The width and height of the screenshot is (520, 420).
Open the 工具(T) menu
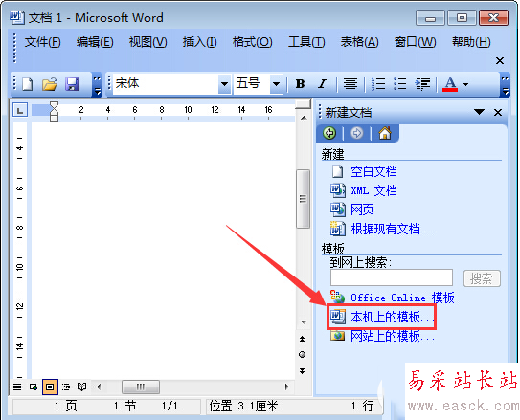click(306, 42)
